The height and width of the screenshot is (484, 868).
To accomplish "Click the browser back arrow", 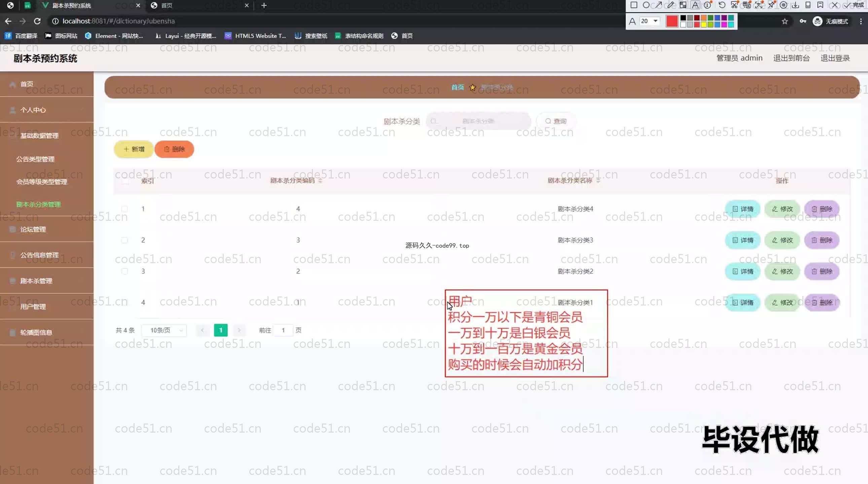I will (8, 21).
